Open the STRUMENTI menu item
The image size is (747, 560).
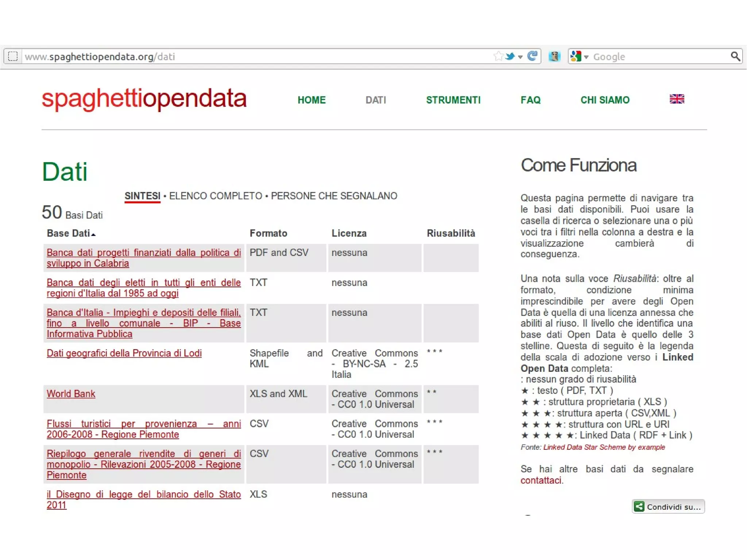pyautogui.click(x=453, y=100)
